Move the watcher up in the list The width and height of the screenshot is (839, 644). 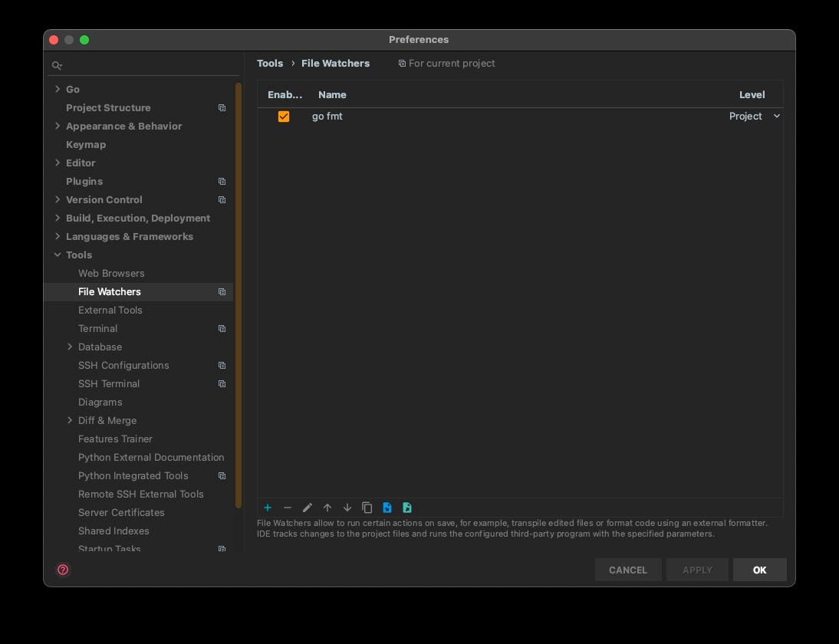327,507
